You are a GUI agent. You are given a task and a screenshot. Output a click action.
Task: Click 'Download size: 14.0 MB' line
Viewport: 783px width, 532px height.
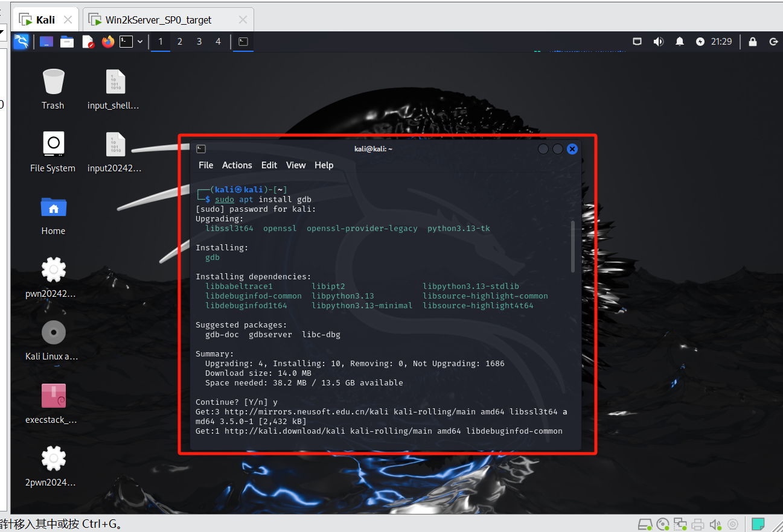tap(258, 373)
